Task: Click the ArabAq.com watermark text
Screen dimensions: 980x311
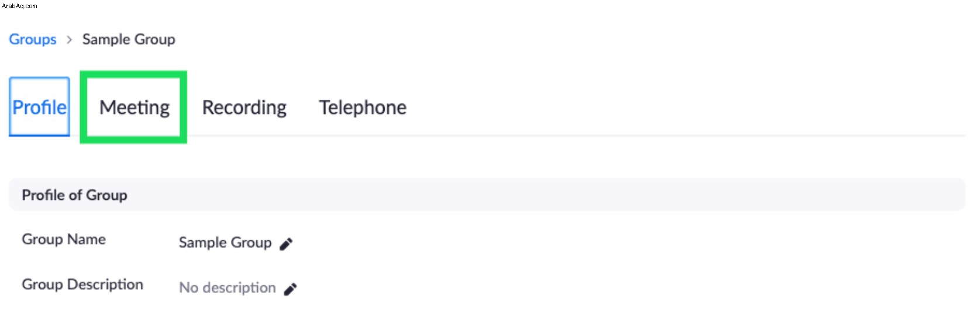Action: [19, 6]
